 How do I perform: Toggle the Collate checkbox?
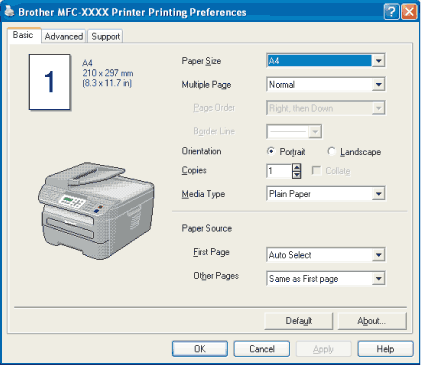tap(316, 171)
